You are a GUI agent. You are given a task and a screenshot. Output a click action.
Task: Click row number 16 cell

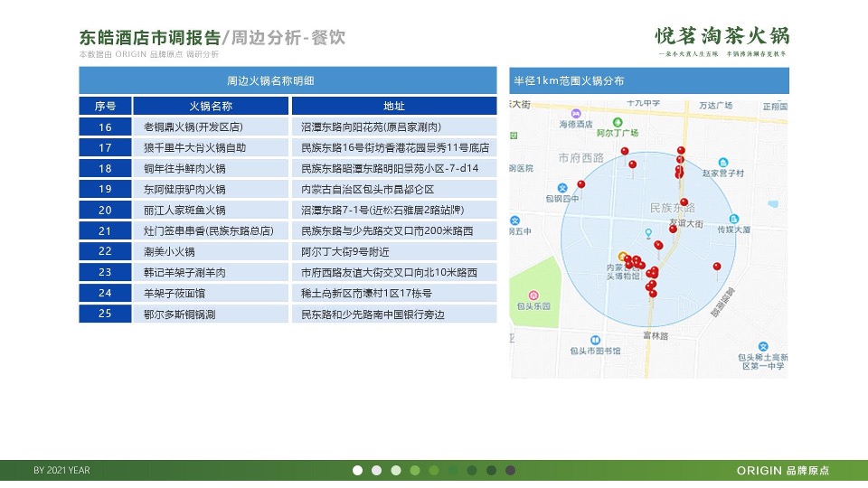point(105,127)
